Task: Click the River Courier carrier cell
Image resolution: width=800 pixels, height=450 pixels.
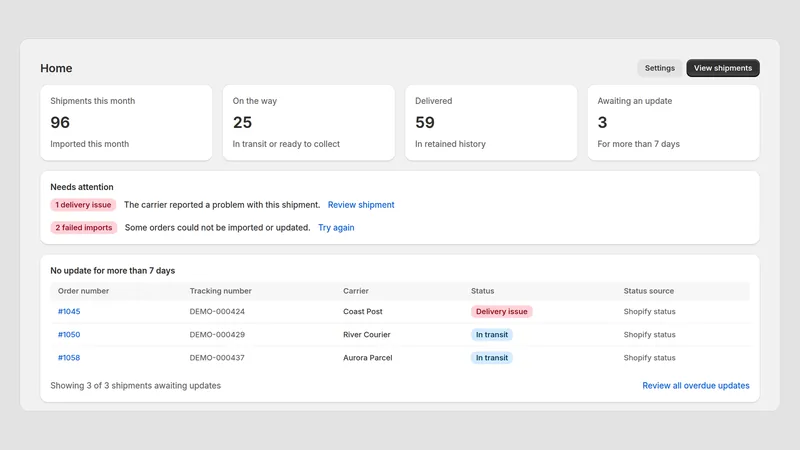Action: [x=366, y=335]
